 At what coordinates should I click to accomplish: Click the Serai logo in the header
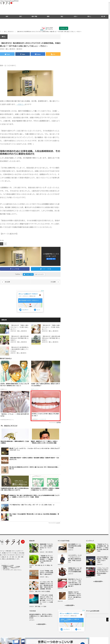click(x=6, y=3)
